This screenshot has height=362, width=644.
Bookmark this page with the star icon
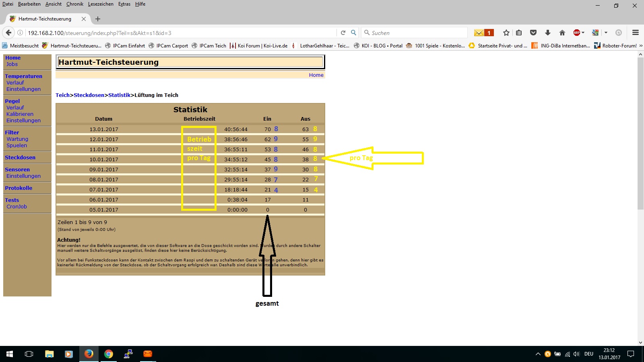pyautogui.click(x=506, y=33)
